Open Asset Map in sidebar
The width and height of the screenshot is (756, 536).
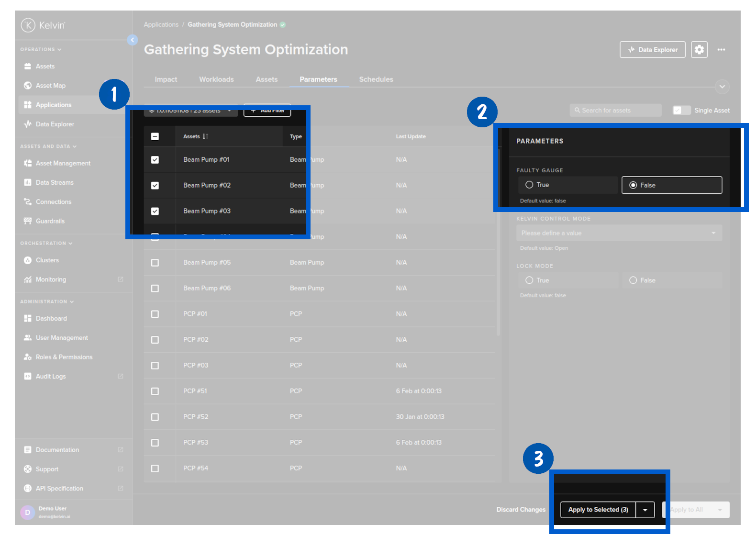coord(50,86)
